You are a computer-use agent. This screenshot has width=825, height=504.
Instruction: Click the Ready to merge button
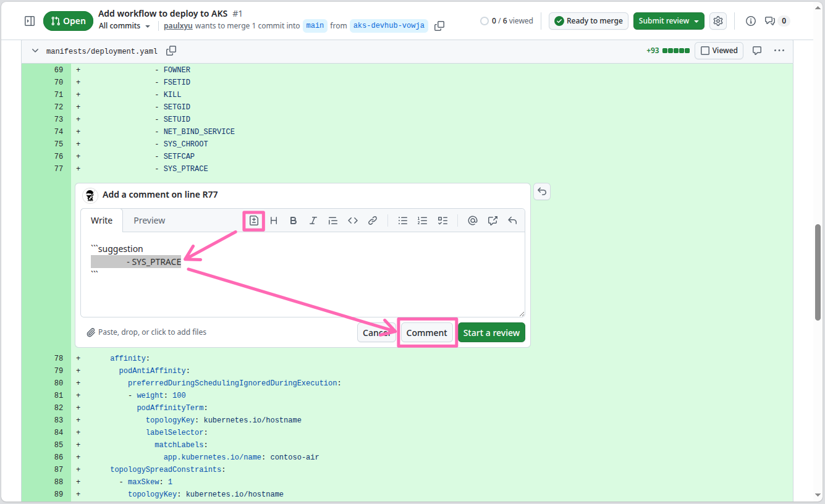pos(588,21)
